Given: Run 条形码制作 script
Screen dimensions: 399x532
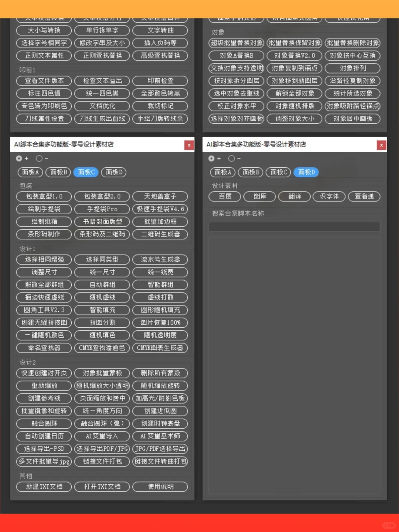Looking at the screenshot, I should tap(44, 234).
